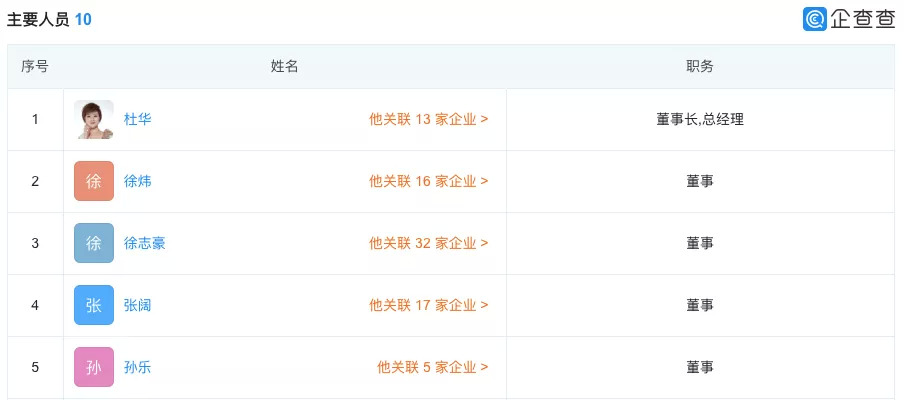Expand 杜华's 13 associated companies
904x400 pixels.
click(428, 120)
